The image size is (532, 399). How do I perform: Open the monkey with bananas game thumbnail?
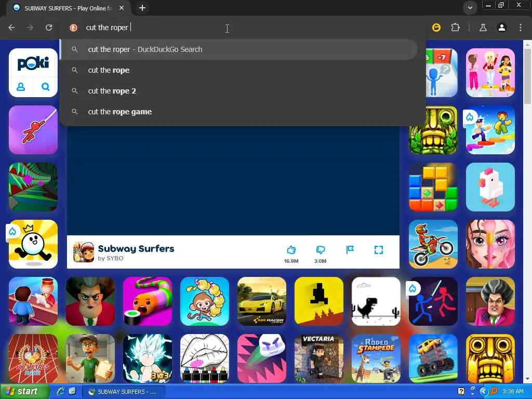pos(205,301)
